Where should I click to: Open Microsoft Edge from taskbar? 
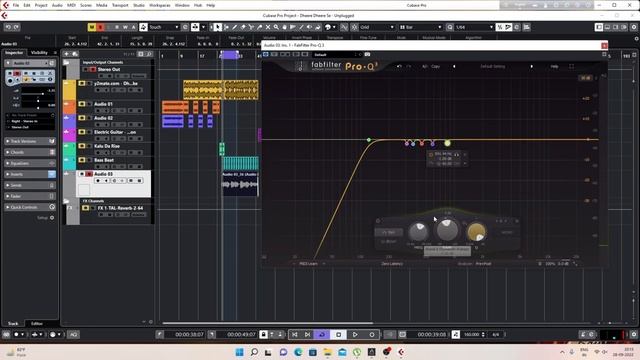(x=298, y=352)
